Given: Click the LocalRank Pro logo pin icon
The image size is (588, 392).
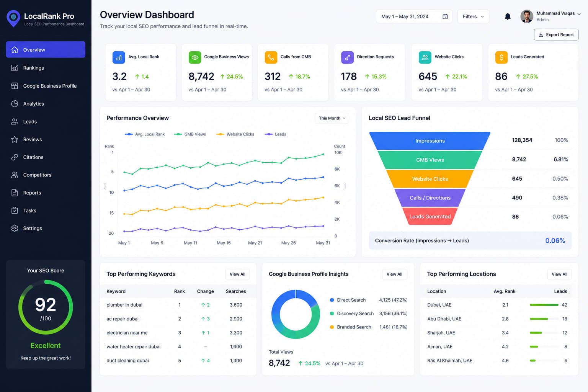Looking at the screenshot, I should coord(13,18).
